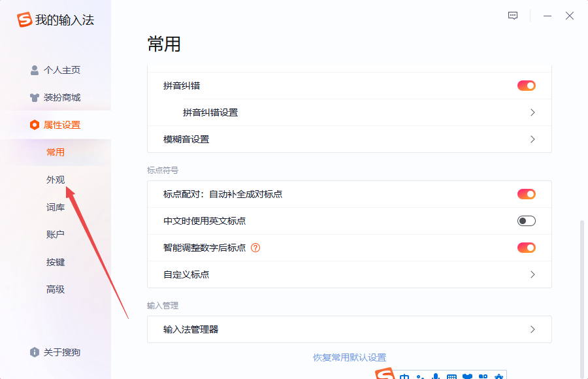Enable 中文时使用英文标点
Viewport: 588px width, 379px height.
click(525, 221)
